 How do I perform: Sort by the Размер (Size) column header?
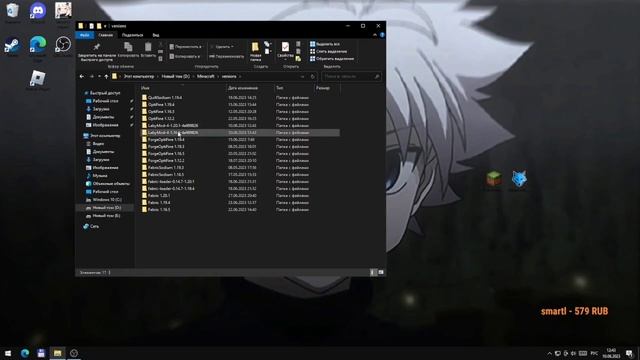323,88
